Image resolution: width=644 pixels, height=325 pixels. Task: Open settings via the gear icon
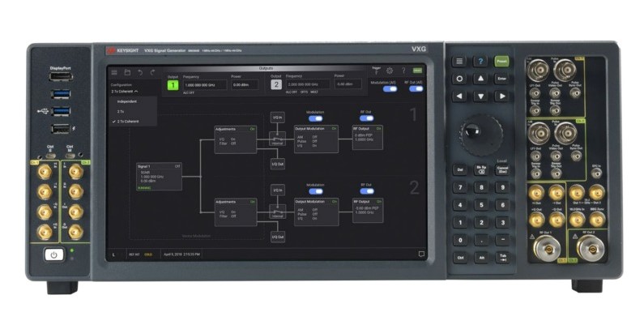(x=389, y=71)
